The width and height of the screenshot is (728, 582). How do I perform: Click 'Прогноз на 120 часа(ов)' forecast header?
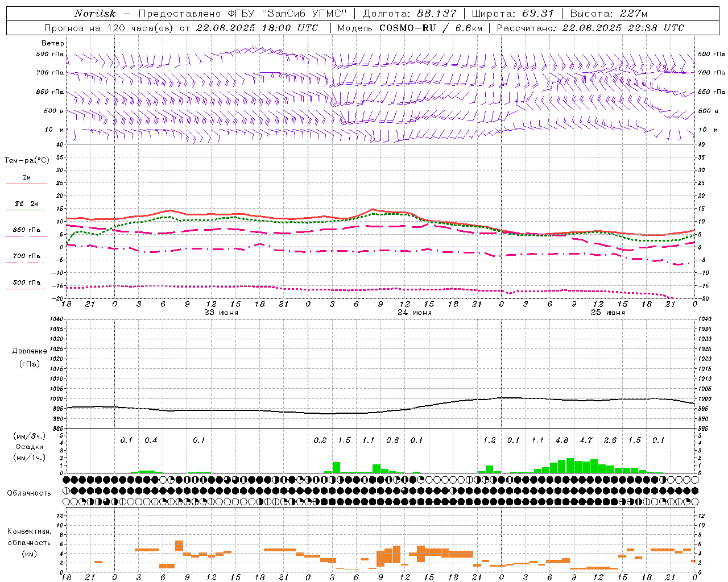point(110,28)
